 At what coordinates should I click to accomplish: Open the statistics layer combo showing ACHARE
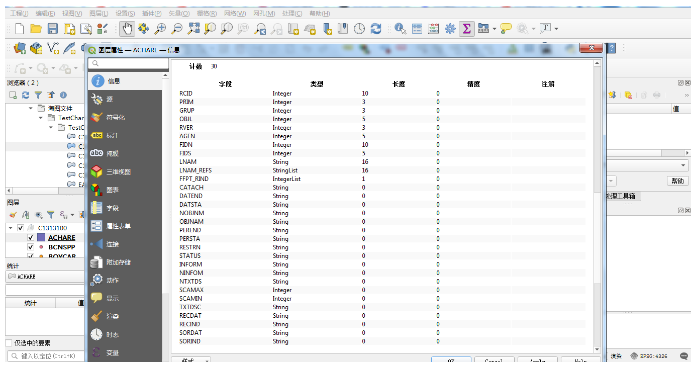(45, 277)
